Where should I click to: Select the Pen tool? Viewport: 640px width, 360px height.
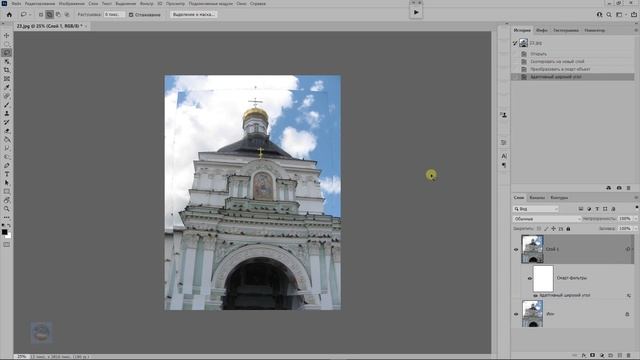[7, 165]
